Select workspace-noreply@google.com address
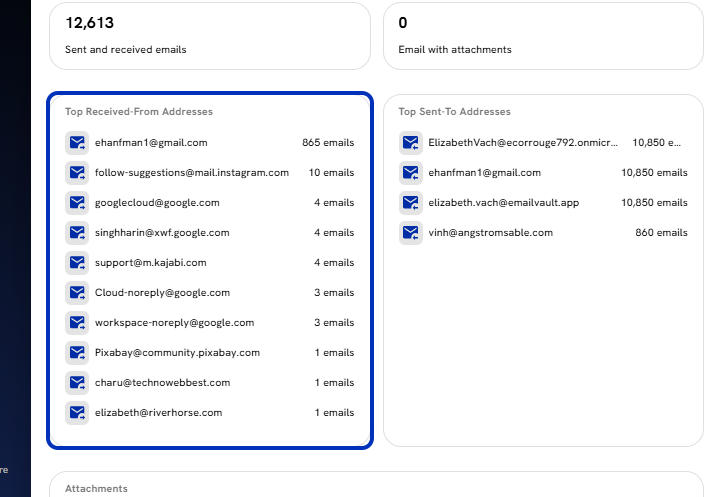 174,323
